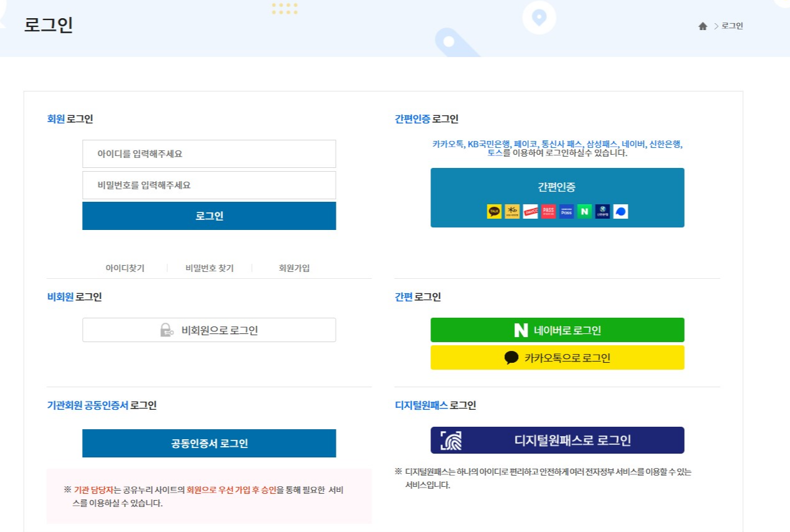790x532 pixels.
Task: Click the KakaoTalk icon in 간편인증 row
Action: click(x=494, y=211)
